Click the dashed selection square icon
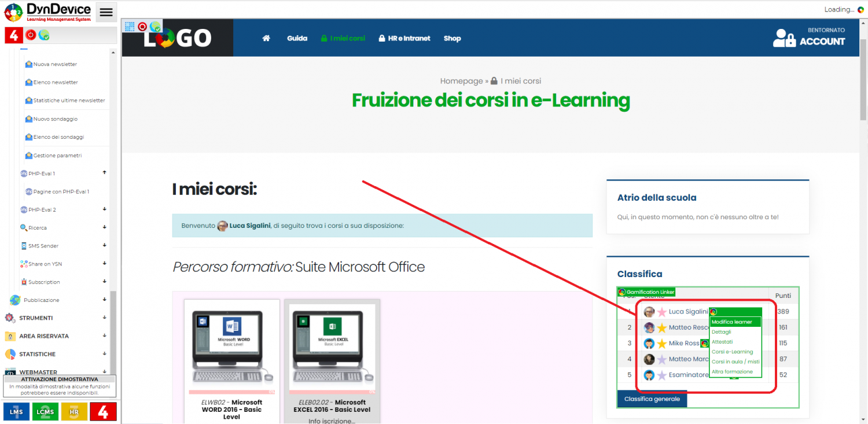The image size is (868, 424). coord(130,27)
